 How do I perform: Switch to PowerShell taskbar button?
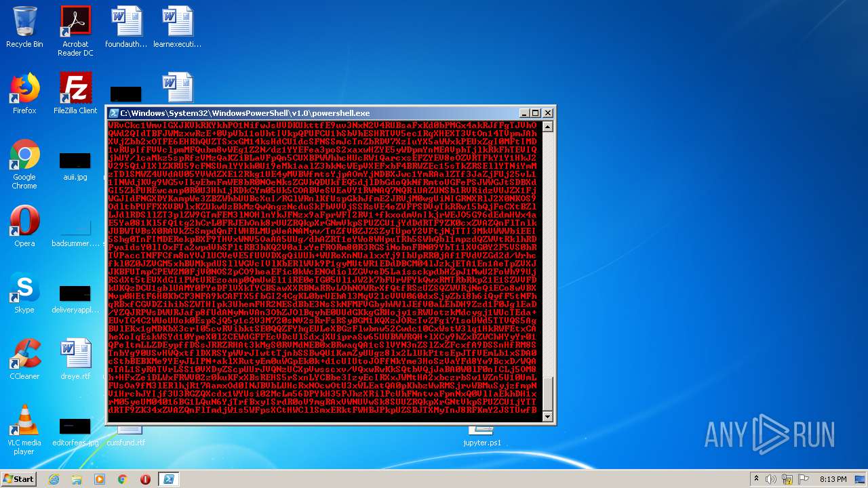(x=169, y=479)
